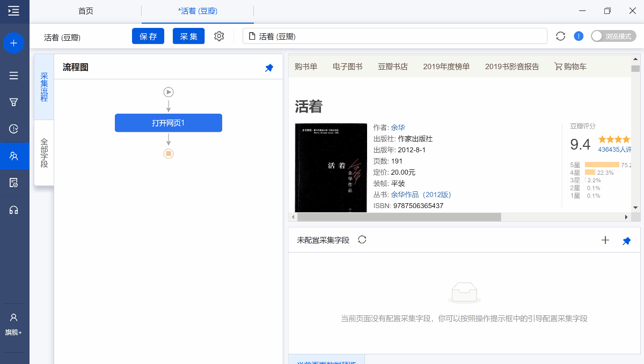644x364 pixels.
Task: Click the scroll-left arrow in preview
Action: tap(293, 217)
